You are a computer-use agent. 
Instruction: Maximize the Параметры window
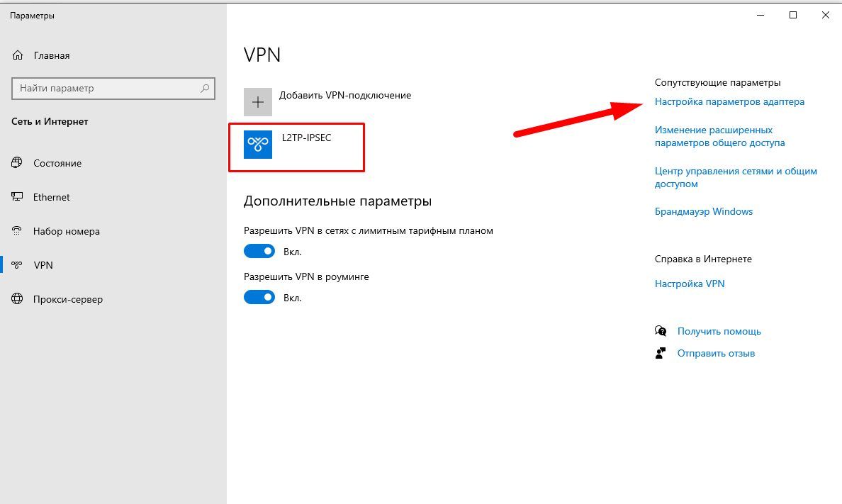point(792,15)
